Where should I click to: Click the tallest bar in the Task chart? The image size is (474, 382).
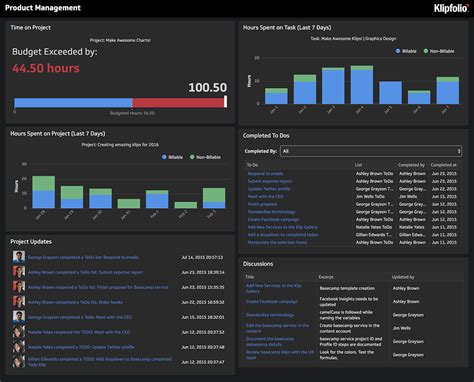362,85
